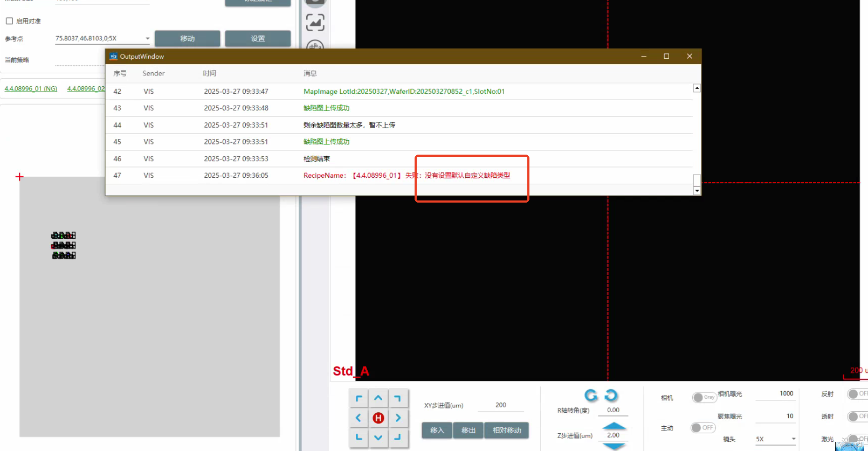The width and height of the screenshot is (868, 451).
Task: Click the jog down-right arrow
Action: tap(398, 438)
